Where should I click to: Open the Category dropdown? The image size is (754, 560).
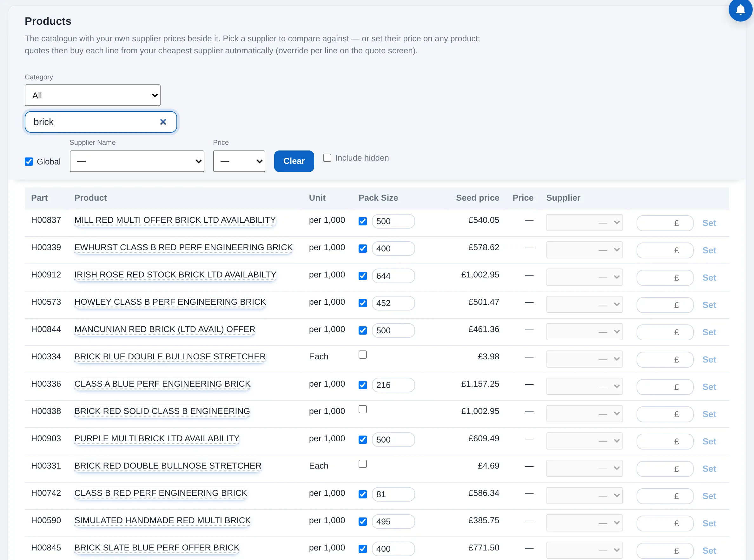pos(93,95)
